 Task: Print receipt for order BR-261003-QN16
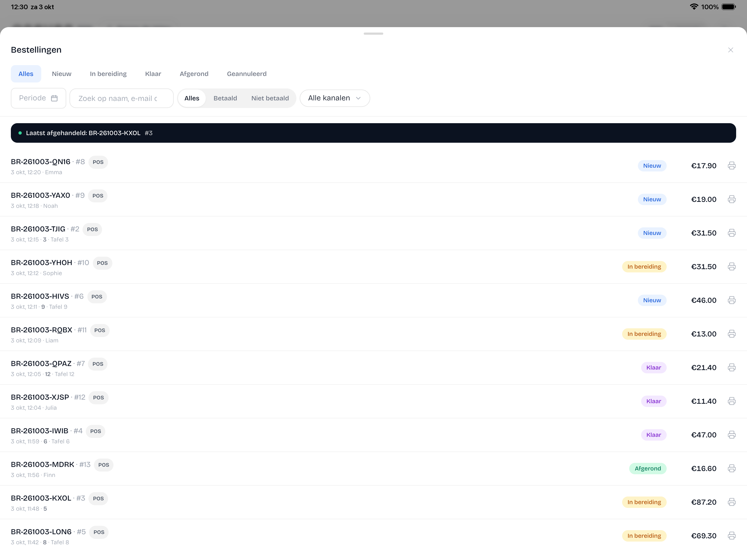pyautogui.click(x=732, y=166)
